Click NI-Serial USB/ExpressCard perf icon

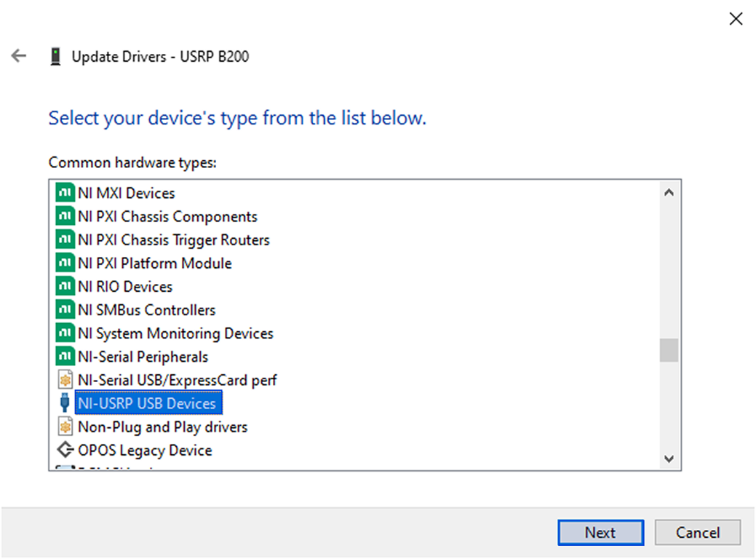pos(65,380)
